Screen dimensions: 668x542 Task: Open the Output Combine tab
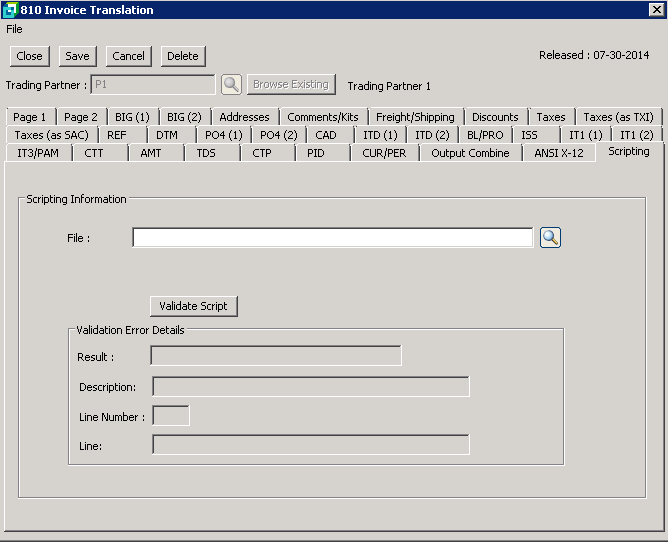470,153
